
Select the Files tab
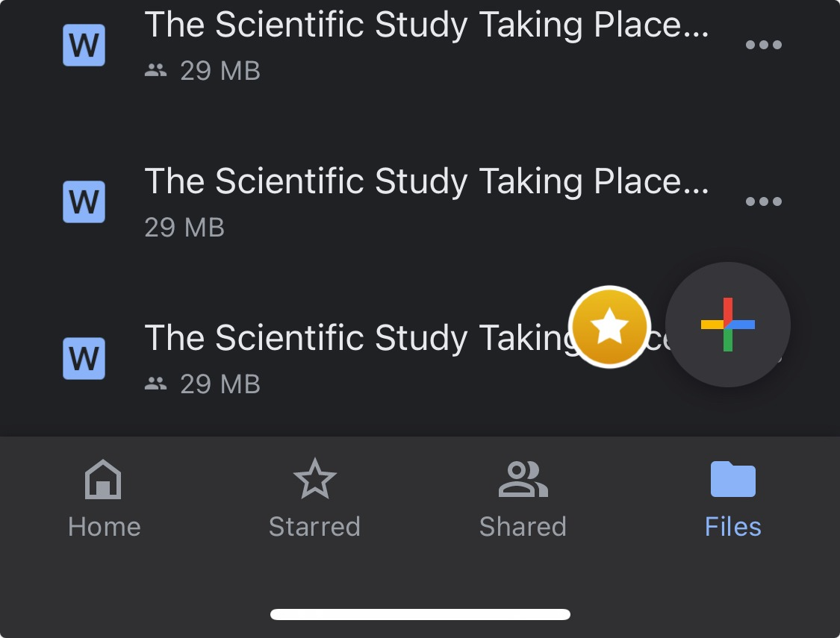(x=733, y=499)
